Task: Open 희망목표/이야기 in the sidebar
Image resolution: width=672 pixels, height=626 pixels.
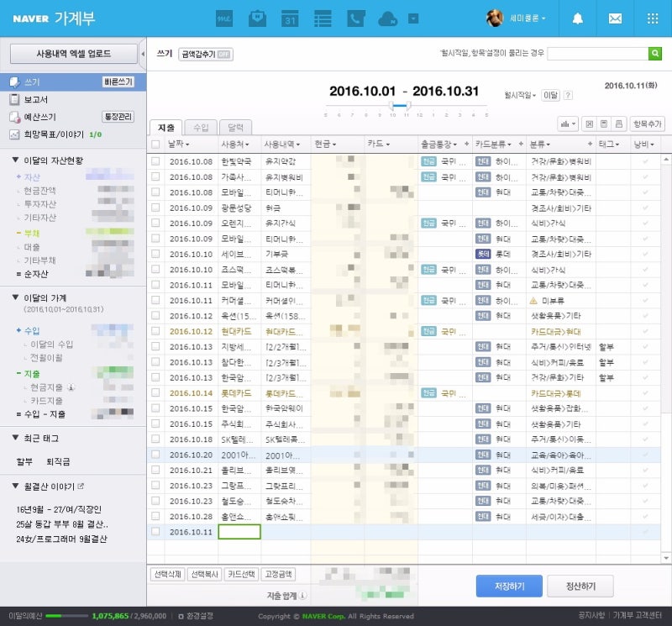Action: 54,134
